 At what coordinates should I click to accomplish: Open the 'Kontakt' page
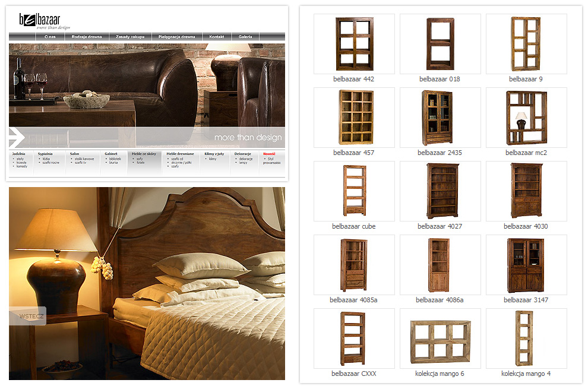[x=216, y=37]
